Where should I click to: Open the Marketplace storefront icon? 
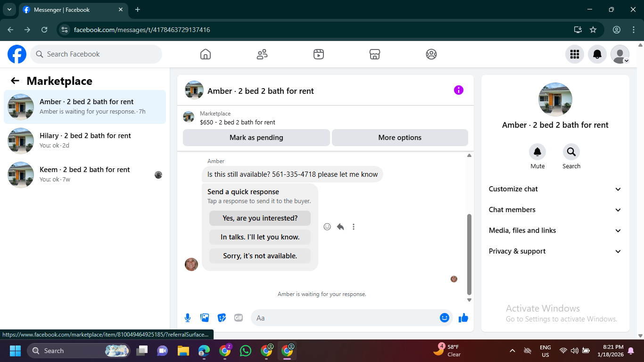[x=375, y=54]
